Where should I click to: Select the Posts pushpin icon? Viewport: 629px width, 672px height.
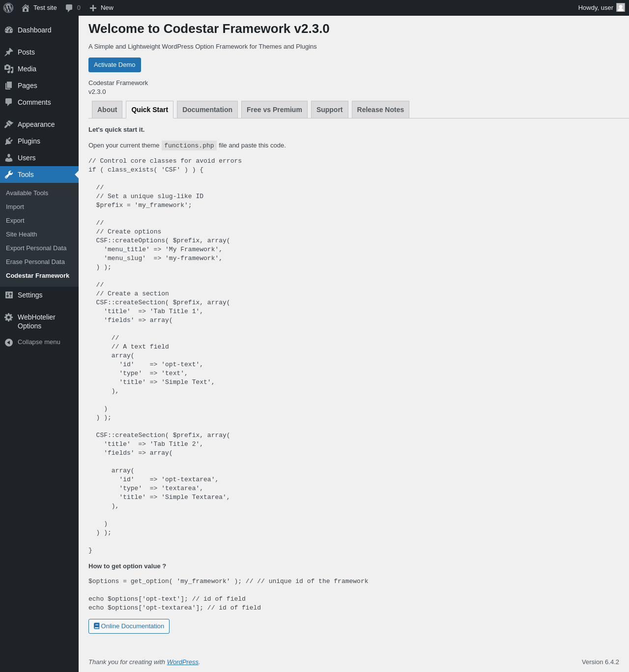coord(9,52)
